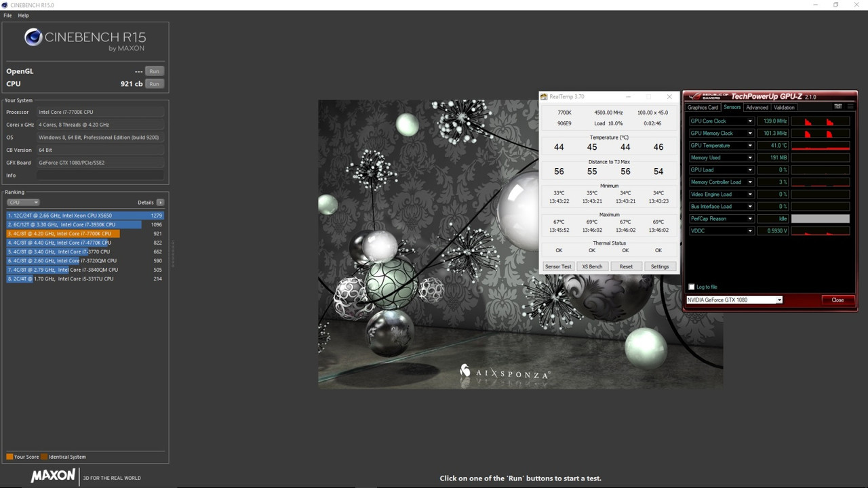Open the CPU ranking type dropdown

23,203
